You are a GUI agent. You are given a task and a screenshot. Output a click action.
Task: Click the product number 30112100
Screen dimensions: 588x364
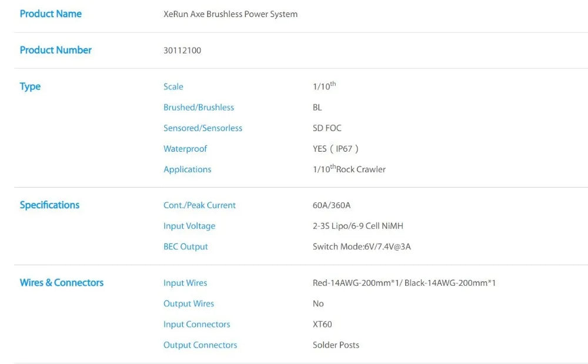pos(182,51)
